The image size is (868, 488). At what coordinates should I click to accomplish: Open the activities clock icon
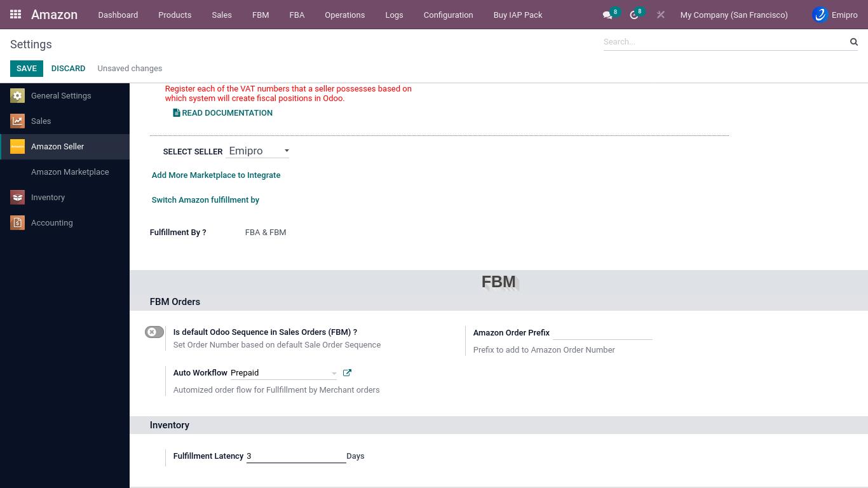coord(634,15)
